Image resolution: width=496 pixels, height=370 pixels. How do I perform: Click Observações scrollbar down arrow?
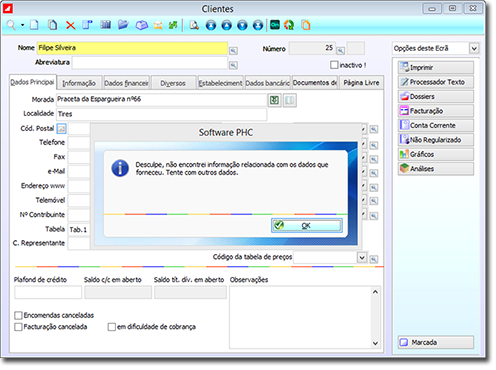tap(375, 343)
